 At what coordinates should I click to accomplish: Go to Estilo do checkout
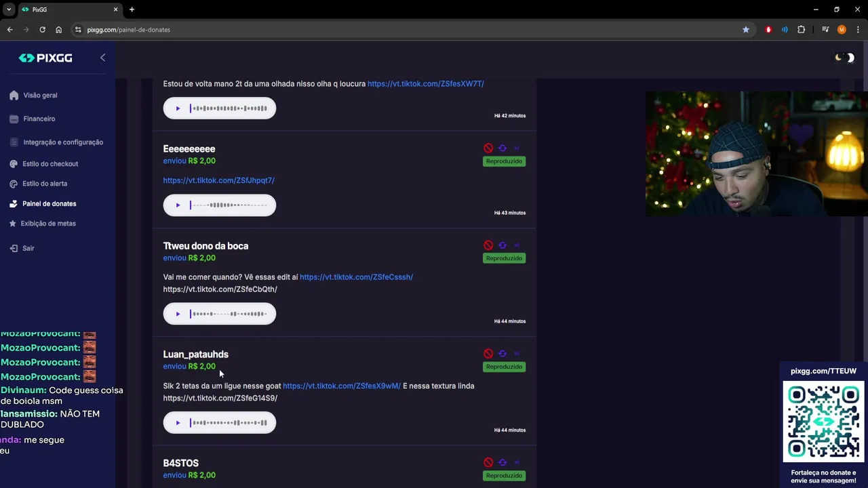(44, 164)
